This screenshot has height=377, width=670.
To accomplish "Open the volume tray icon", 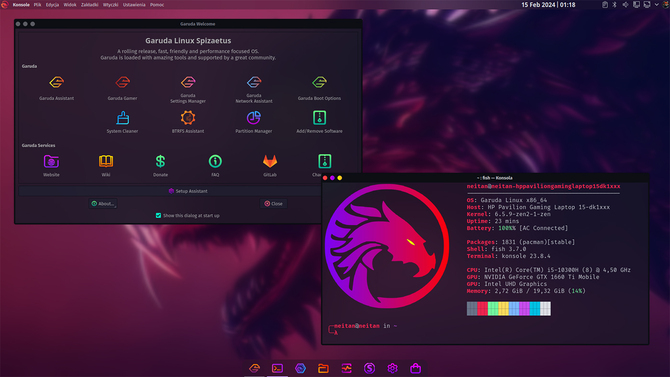I will [625, 5].
